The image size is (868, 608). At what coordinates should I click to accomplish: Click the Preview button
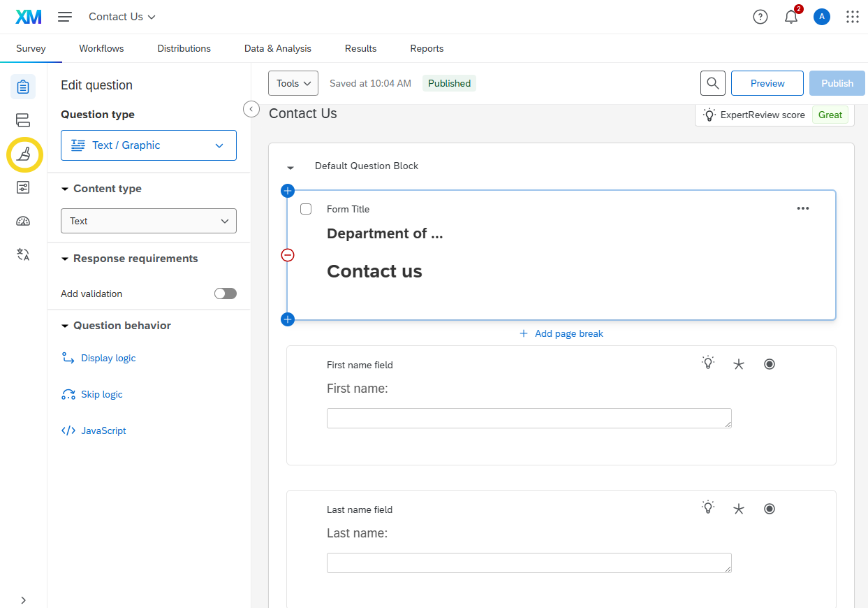tap(767, 83)
